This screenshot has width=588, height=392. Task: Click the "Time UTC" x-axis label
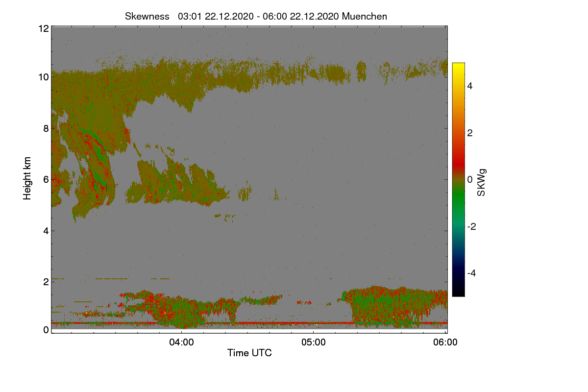click(x=249, y=353)
